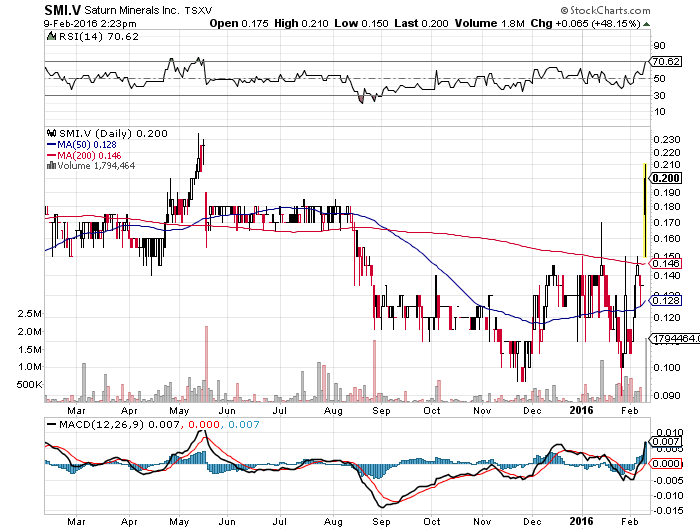Click the High 0.210 value

tap(301, 23)
